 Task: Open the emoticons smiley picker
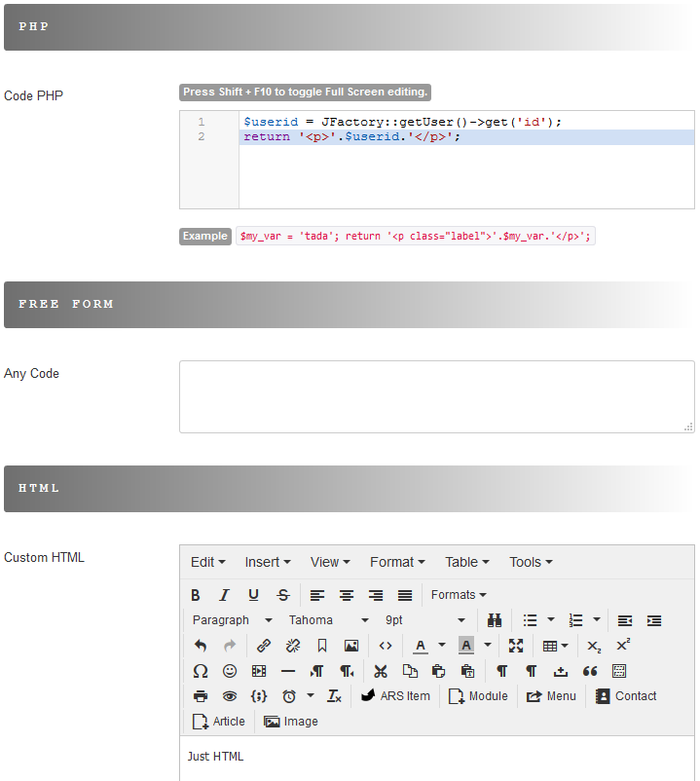pyautogui.click(x=230, y=671)
